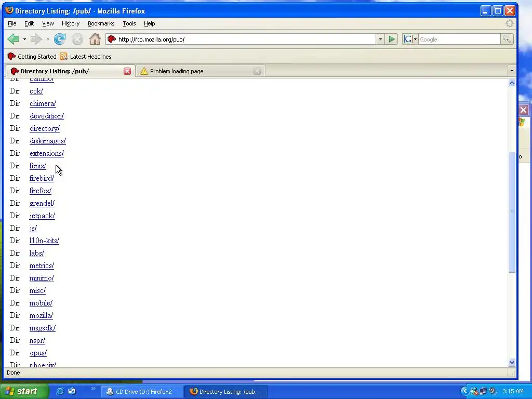Click the green Go button
Image resolution: width=532 pixels, height=399 pixels.
392,39
